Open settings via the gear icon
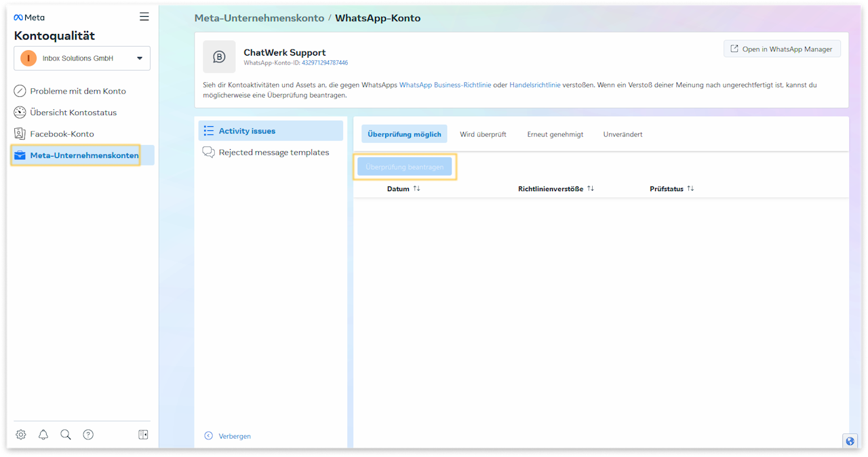Screen dimensions: 868x457 (21, 435)
